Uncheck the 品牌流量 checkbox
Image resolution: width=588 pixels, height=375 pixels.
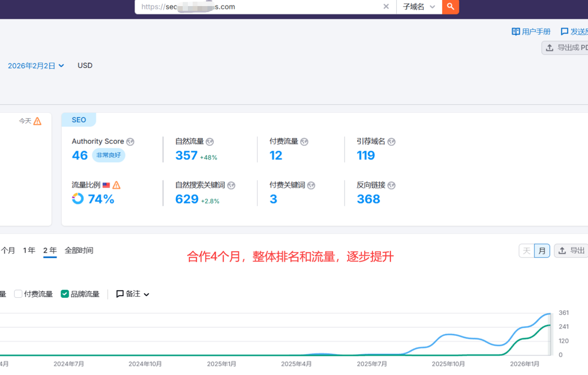pyautogui.click(x=65, y=294)
